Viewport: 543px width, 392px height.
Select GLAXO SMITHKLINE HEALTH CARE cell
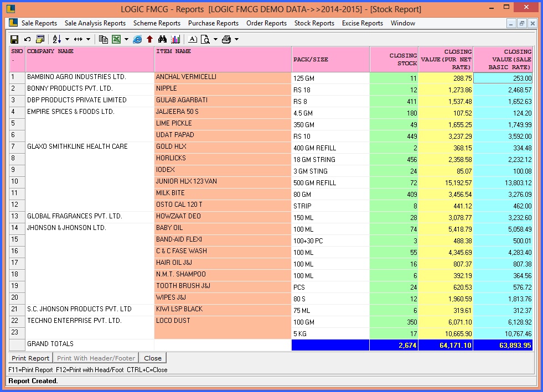(x=90, y=148)
